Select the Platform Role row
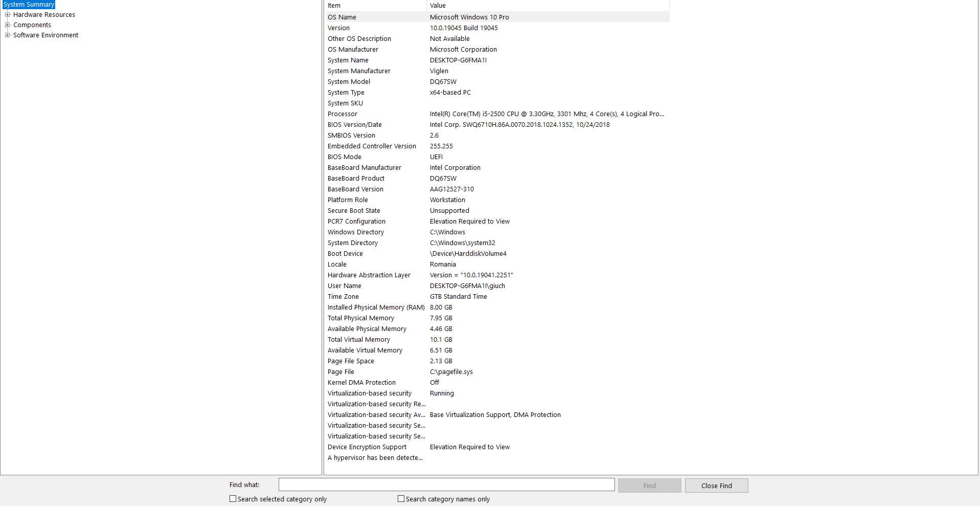Viewport: 980px width, 506px height. pos(497,200)
